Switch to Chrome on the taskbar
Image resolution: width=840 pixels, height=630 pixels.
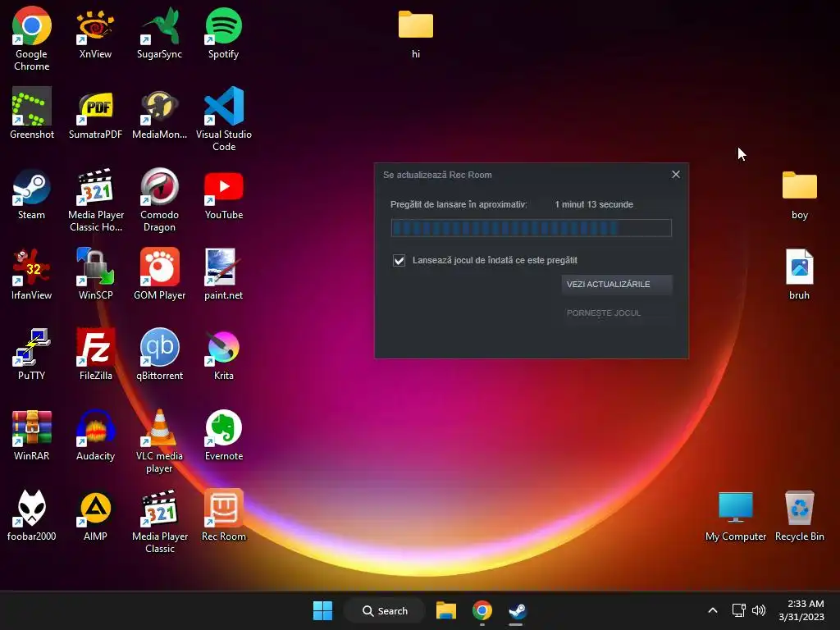click(482, 610)
